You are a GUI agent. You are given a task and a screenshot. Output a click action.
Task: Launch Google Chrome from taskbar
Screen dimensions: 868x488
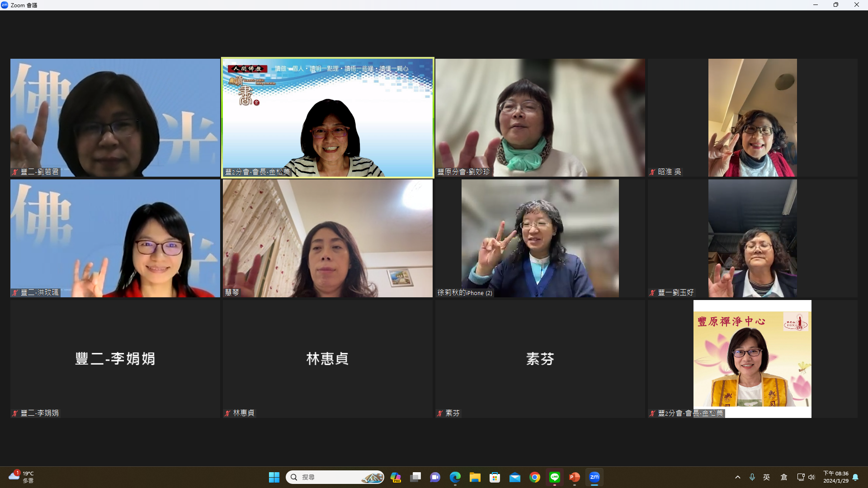(x=535, y=477)
